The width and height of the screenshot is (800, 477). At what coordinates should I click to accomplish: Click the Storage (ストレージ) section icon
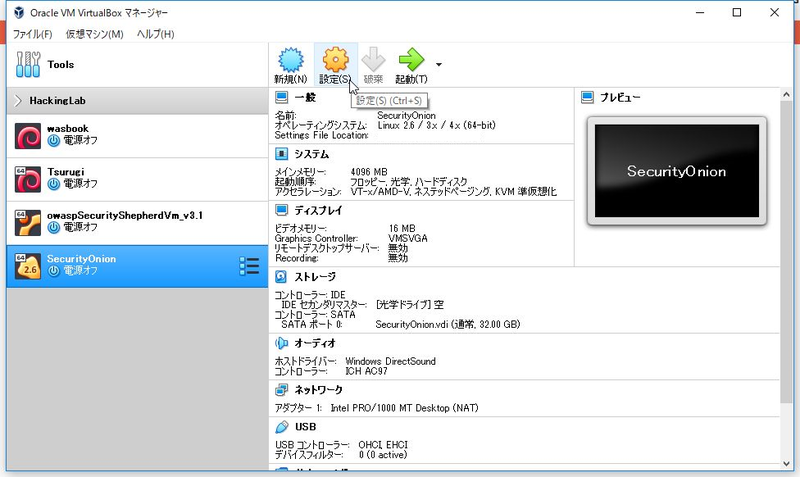pos(281,277)
